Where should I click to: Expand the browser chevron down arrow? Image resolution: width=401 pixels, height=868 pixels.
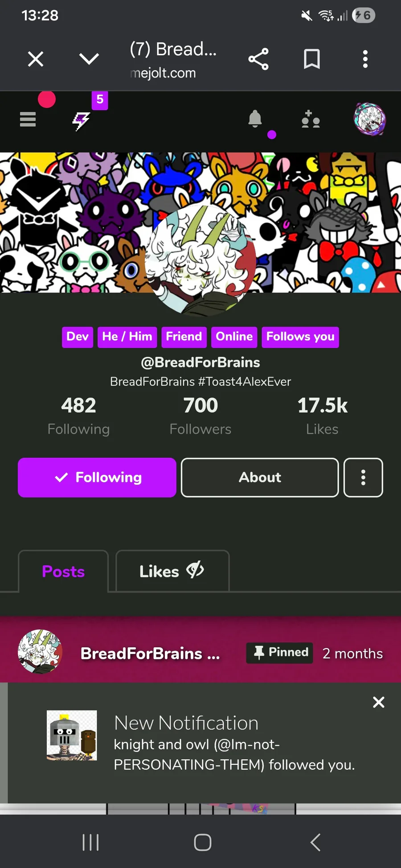(x=89, y=58)
